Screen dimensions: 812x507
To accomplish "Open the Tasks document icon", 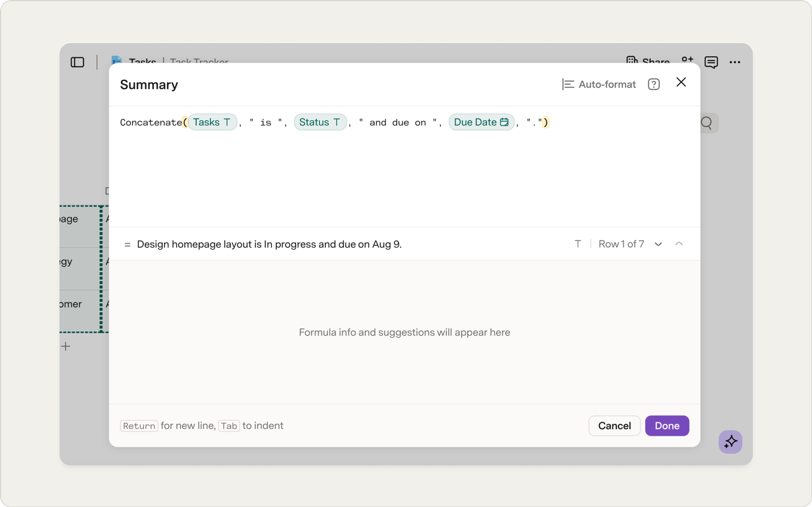I will 117,60.
